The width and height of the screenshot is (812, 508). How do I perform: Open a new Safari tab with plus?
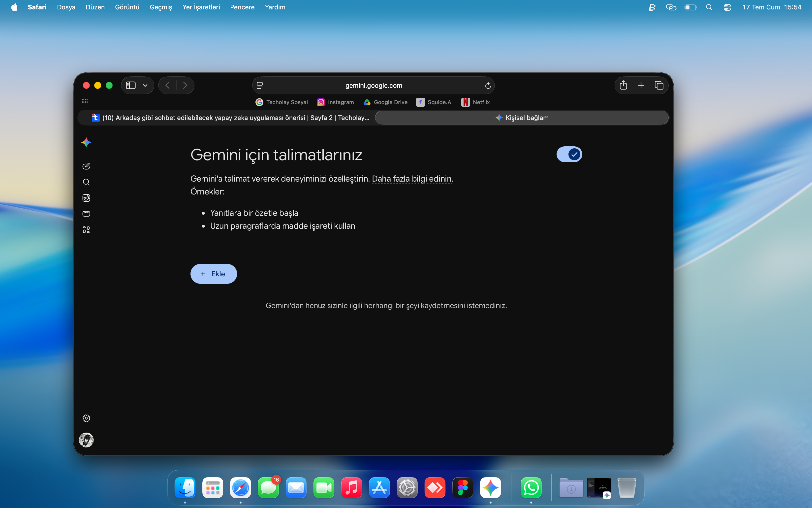641,85
